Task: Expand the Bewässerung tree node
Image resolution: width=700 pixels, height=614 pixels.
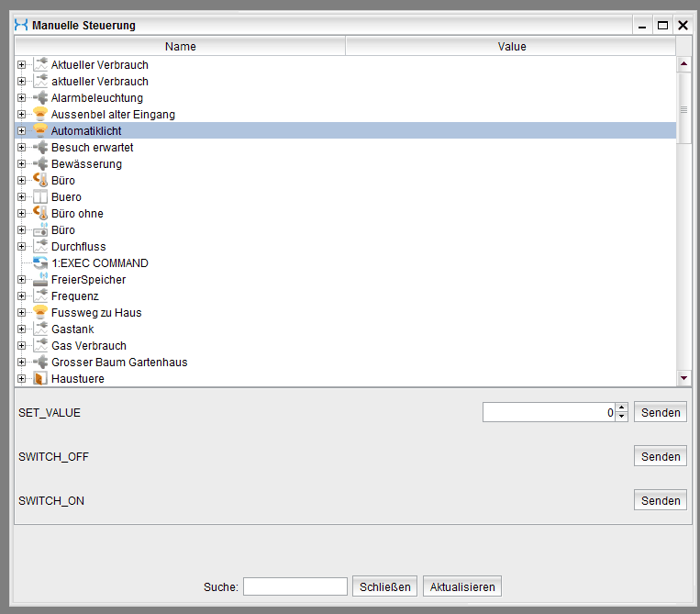Action: coord(21,164)
